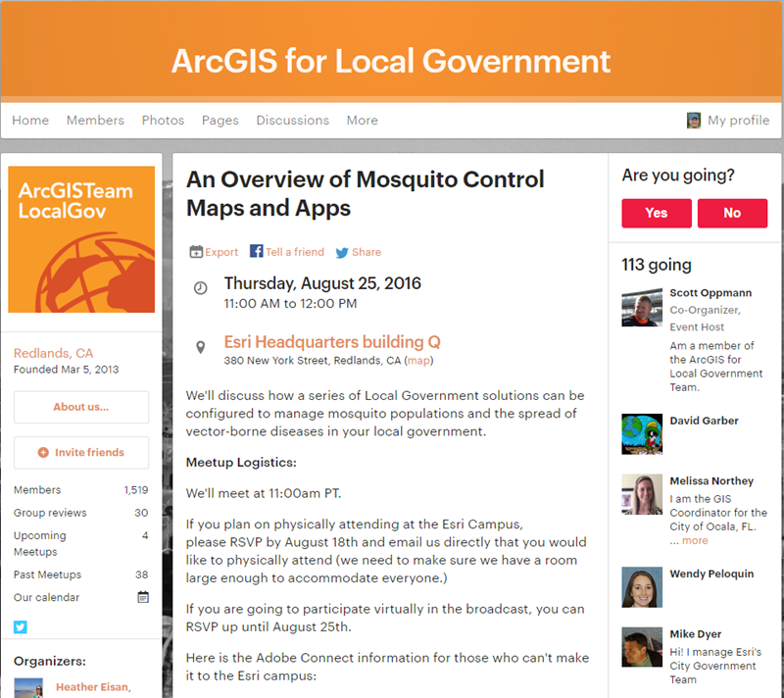784x698 pixels.
Task: Click Heather Eisan's organizer photo
Action: [28, 688]
